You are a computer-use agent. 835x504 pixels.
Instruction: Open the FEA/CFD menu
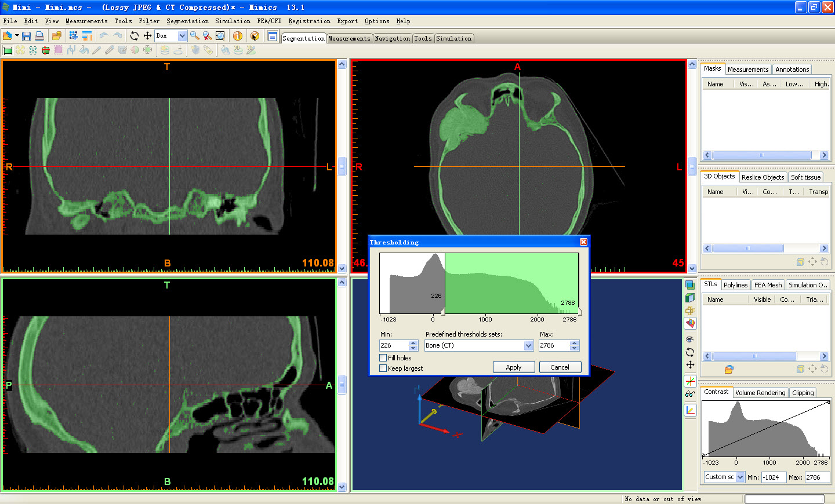269,21
